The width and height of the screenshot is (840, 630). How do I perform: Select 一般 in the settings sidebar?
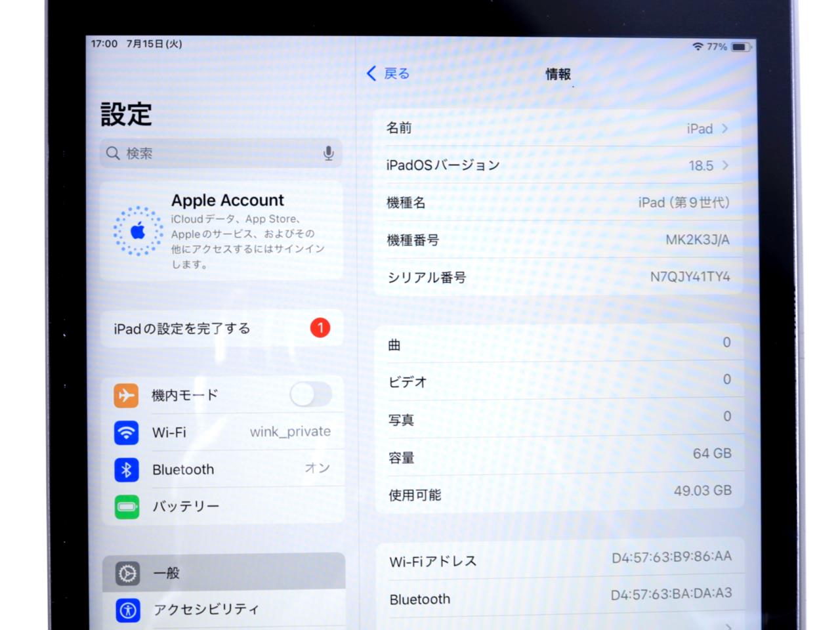(224, 572)
